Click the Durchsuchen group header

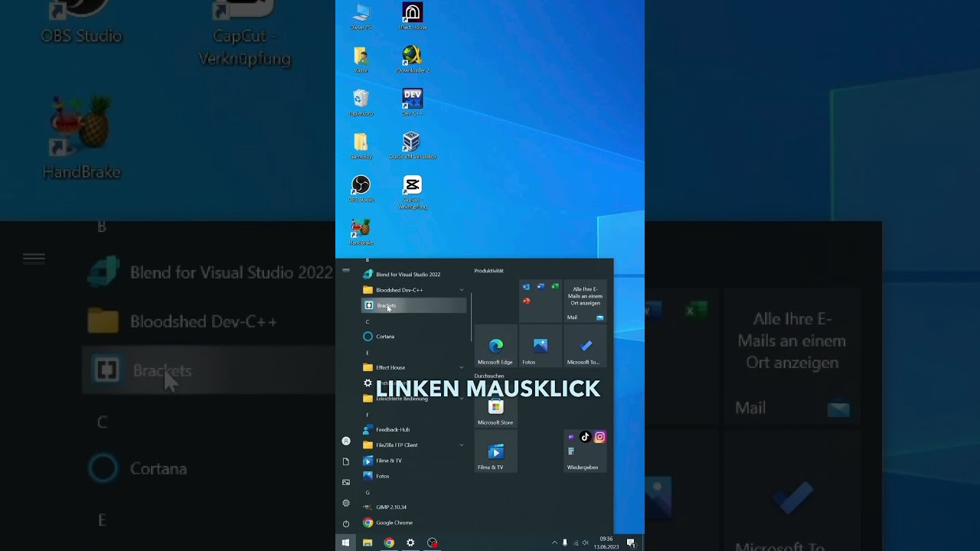pyautogui.click(x=489, y=376)
